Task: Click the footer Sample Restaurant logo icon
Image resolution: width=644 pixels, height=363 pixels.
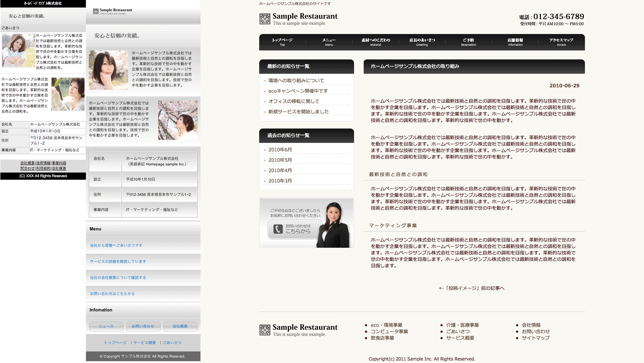Action: point(265,330)
